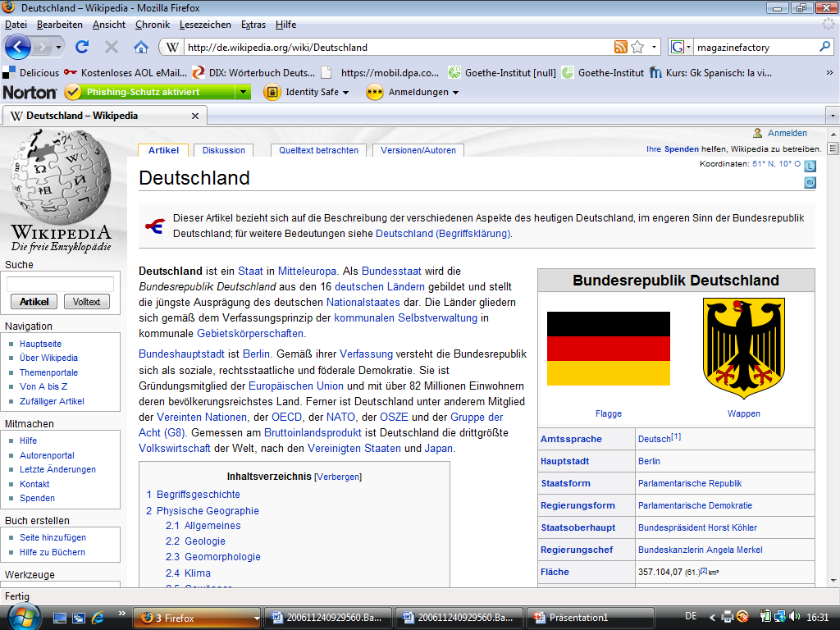This screenshot has width=840, height=630.
Task: Open the Firefox taskbar group
Action: click(x=197, y=618)
